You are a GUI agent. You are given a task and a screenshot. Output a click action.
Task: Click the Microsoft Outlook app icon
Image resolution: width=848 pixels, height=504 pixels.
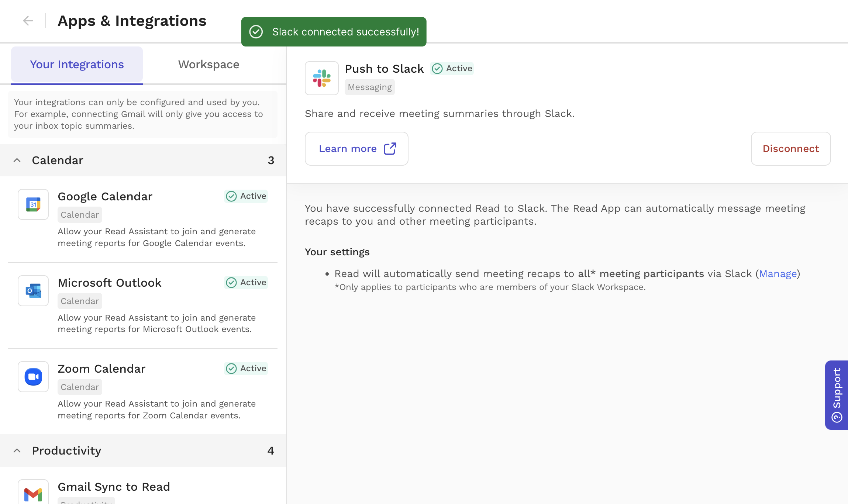pos(33,291)
